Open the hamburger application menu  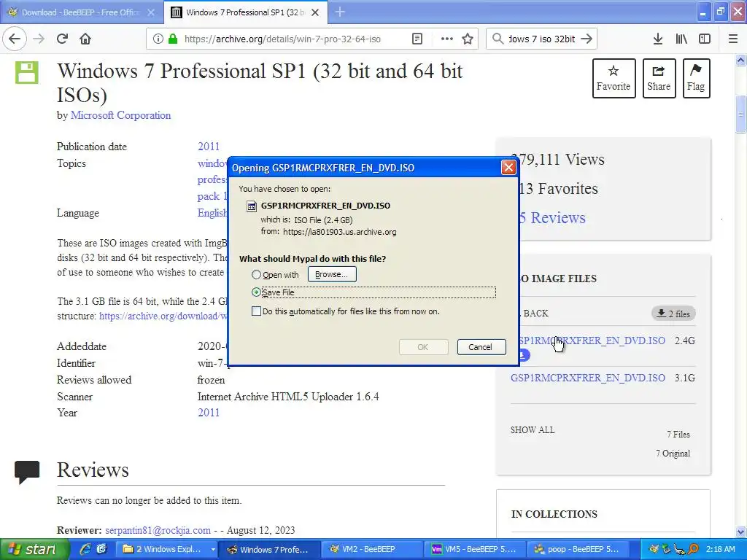click(x=732, y=39)
